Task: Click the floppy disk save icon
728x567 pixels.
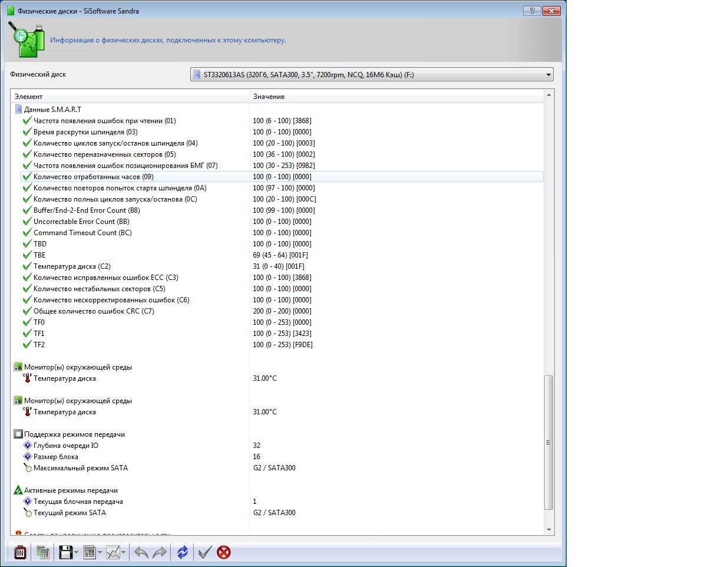Action: pos(65,552)
